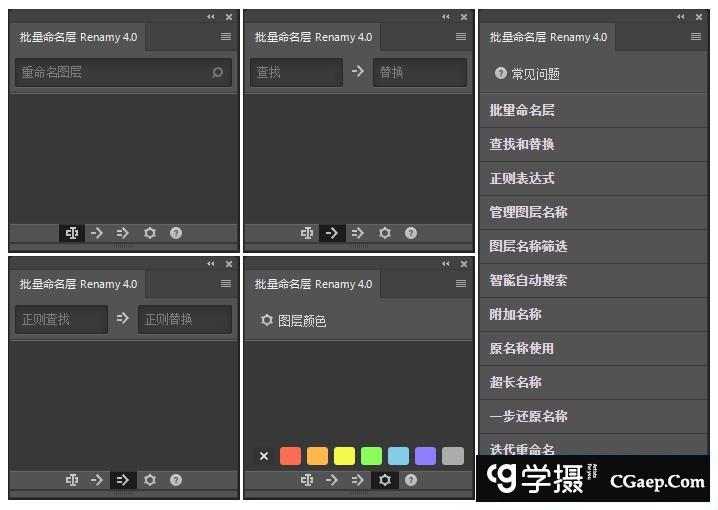718x510 pixels.
Task: Open the help question mark in the 重命名图层 panel toolbar
Action: pos(176,233)
